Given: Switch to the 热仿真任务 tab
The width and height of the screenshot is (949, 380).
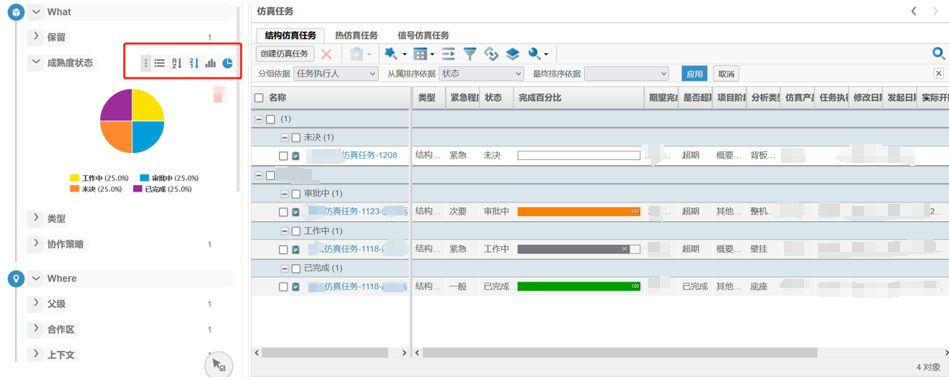Looking at the screenshot, I should (356, 36).
